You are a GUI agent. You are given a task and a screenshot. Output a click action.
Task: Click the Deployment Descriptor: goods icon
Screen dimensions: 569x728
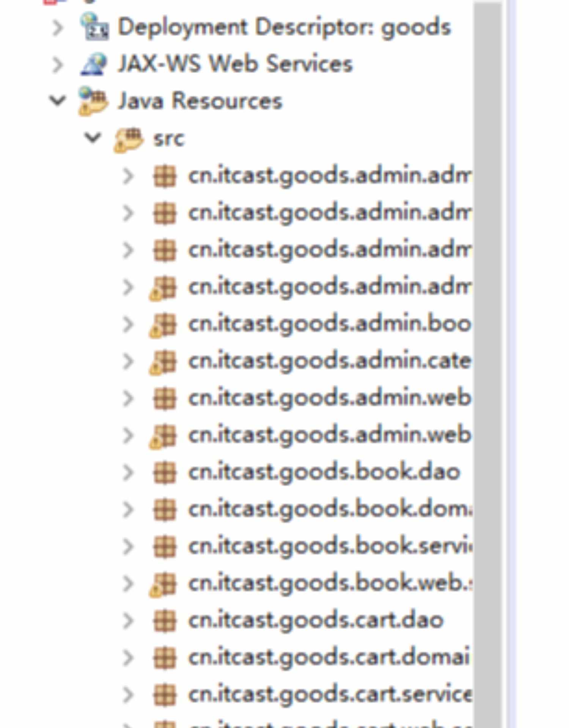pyautogui.click(x=94, y=27)
